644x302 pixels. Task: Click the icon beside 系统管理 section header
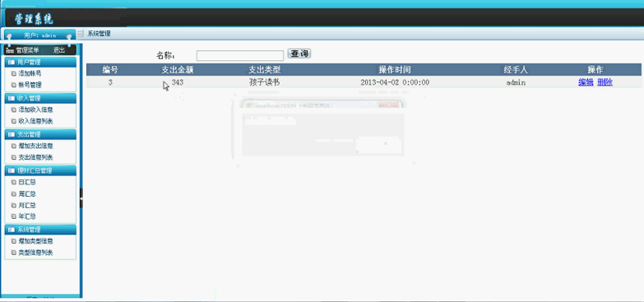12,230
